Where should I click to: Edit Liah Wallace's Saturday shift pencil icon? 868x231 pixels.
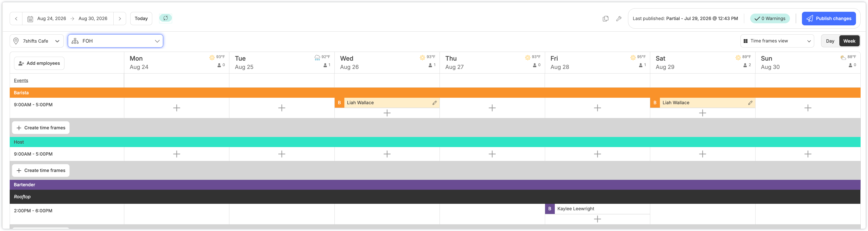[x=750, y=103]
